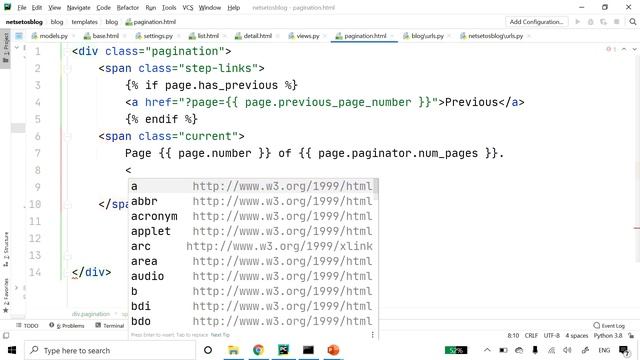Click battery 52% indicator in taskbar
Image resolution: width=640 pixels, height=360 pixels.
click(x=456, y=350)
